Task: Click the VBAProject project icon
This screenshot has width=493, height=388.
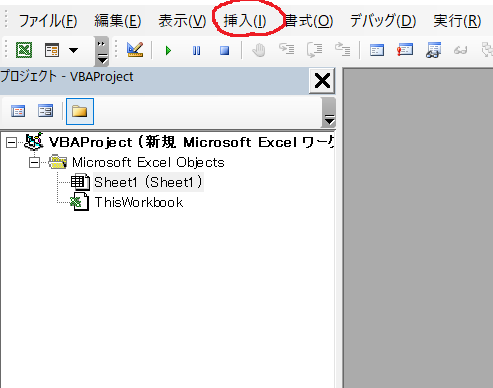Action: [34, 141]
